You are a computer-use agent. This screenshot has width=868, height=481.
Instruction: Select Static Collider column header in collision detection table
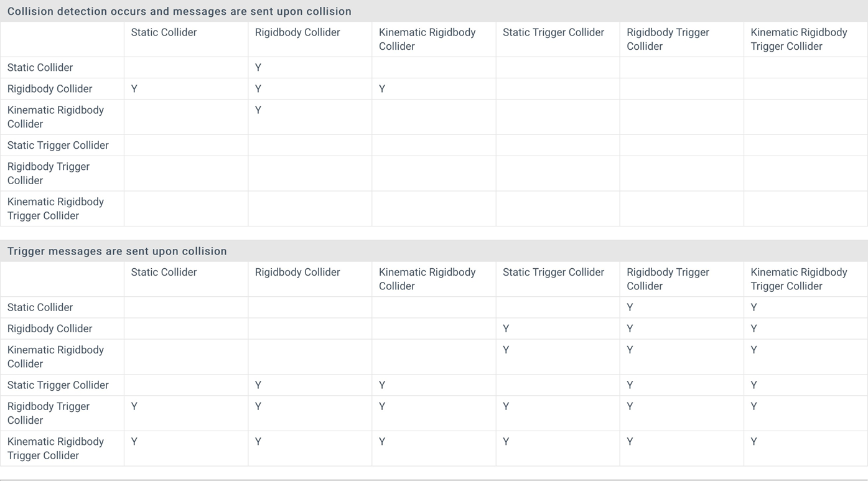164,32
